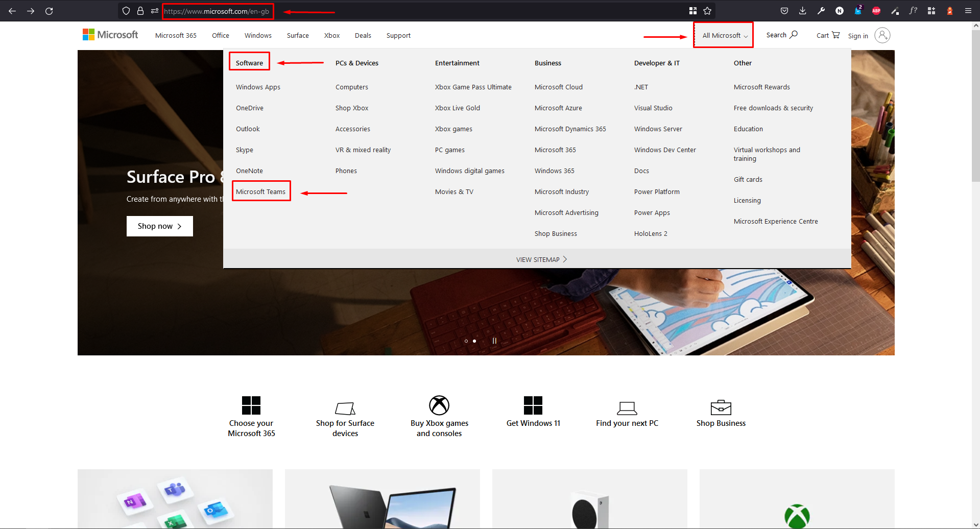Open Microsoft Experience Centre link

776,221
